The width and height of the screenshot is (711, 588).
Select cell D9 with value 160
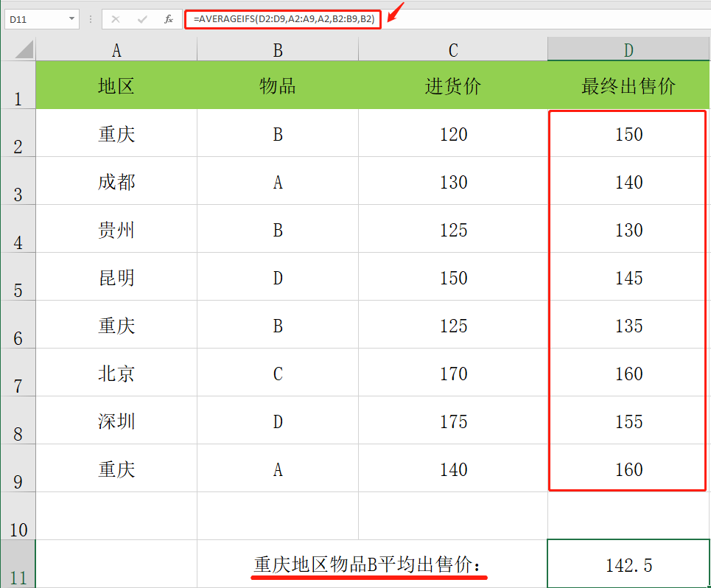click(x=628, y=469)
